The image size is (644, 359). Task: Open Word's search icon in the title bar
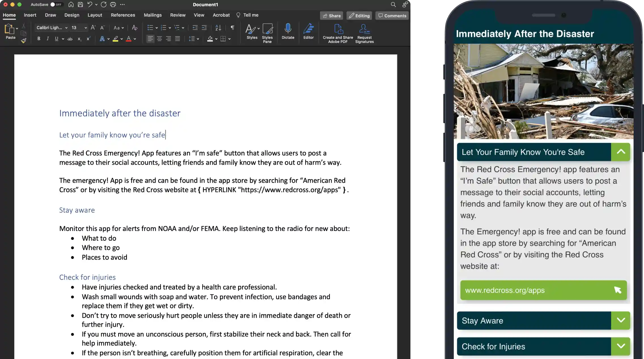click(x=393, y=5)
